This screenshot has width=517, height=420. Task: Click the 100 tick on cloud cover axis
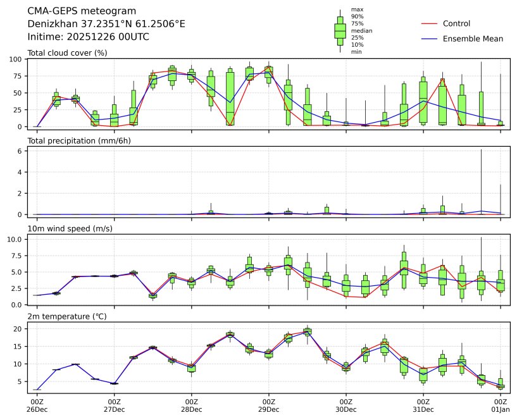coord(16,59)
